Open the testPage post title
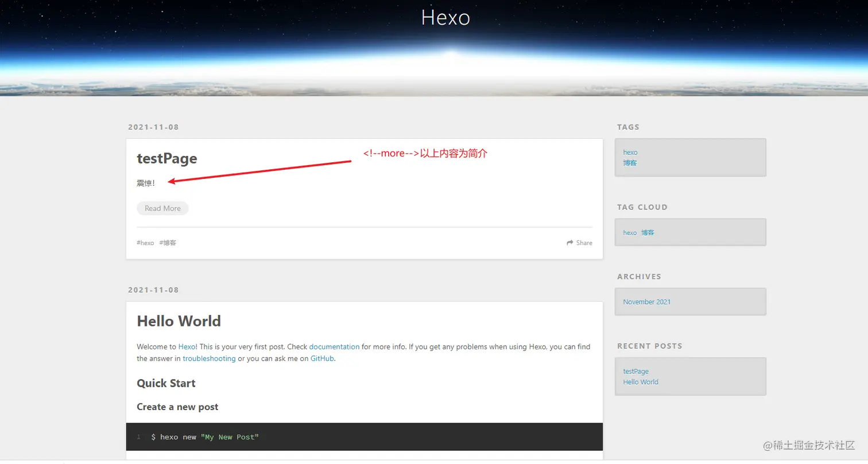 pos(166,158)
